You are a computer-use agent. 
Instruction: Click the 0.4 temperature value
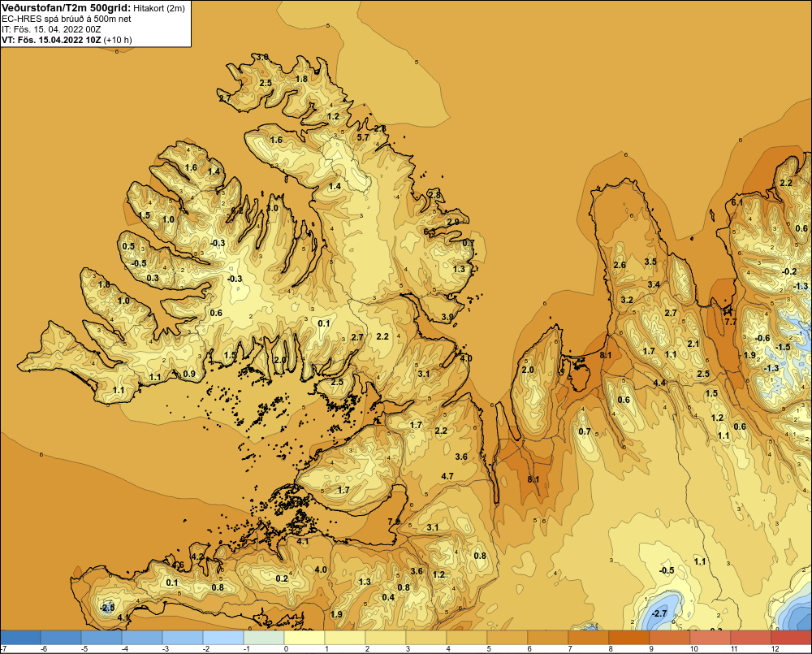click(x=388, y=597)
